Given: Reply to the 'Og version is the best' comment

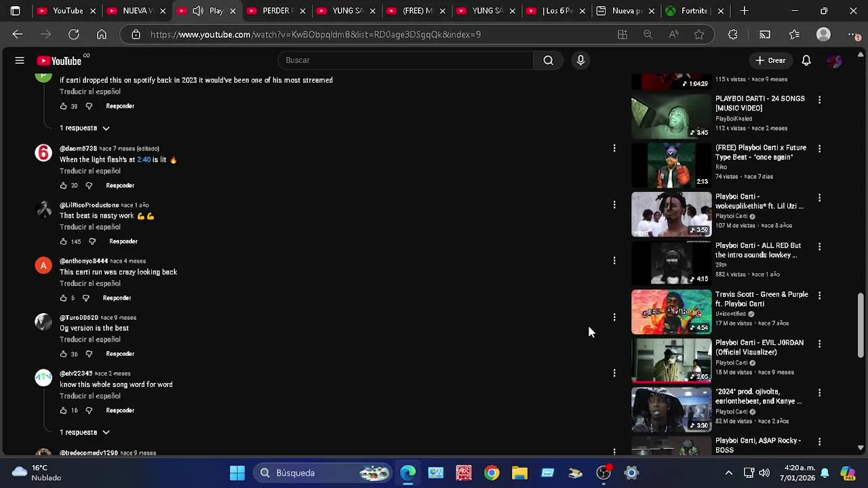Looking at the screenshot, I should (x=120, y=354).
